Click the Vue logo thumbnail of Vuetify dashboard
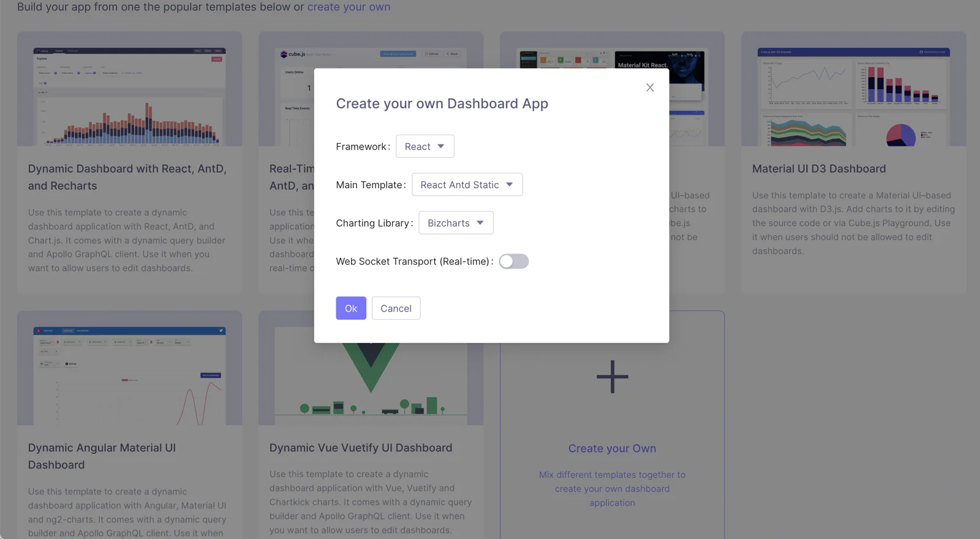This screenshot has width=980, height=539. tap(371, 384)
